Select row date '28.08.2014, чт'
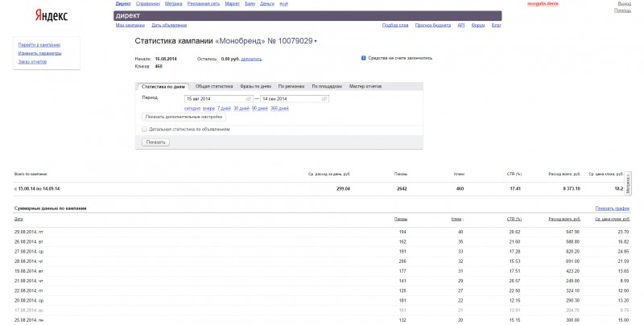The width and height of the screenshot is (644, 325). click(29, 261)
